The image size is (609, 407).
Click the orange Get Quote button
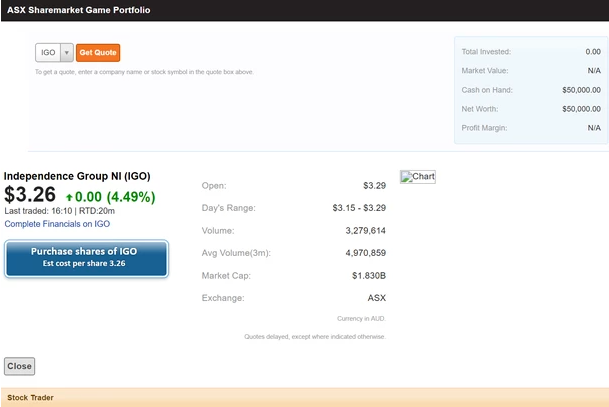click(x=98, y=52)
